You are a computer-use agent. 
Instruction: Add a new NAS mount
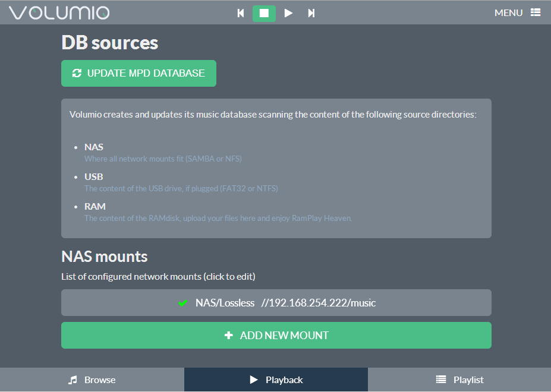coord(276,335)
